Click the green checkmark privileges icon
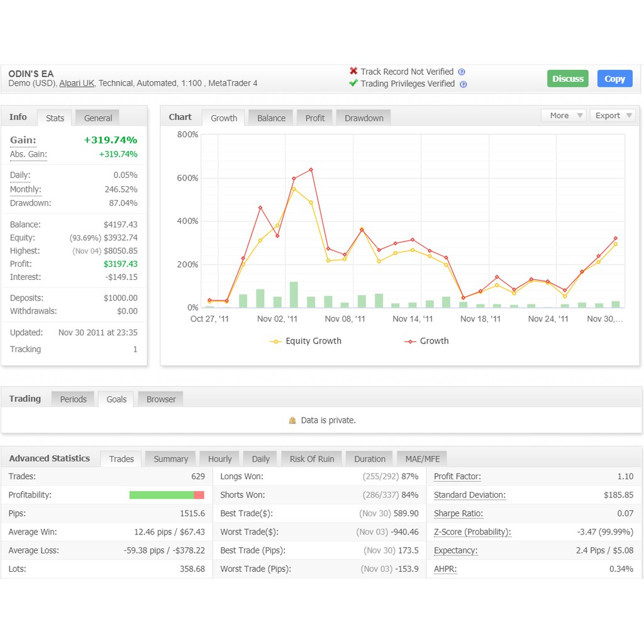This screenshot has width=644, height=644. [x=353, y=84]
